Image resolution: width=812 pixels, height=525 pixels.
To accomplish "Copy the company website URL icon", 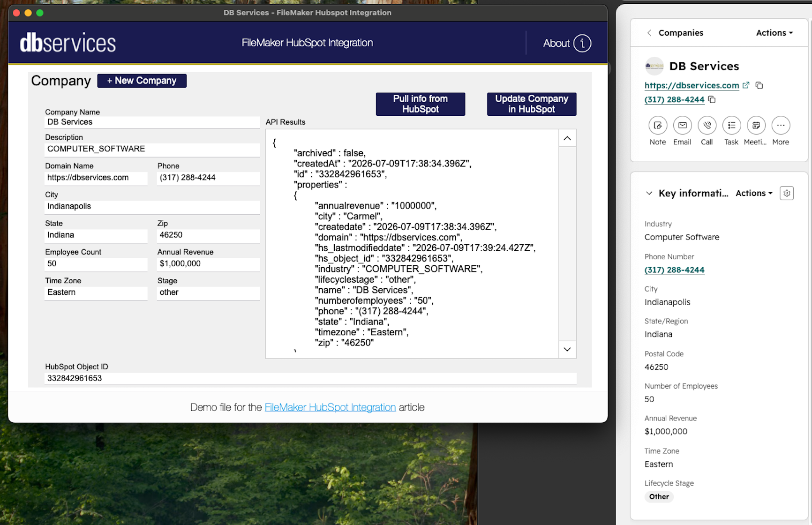I will pyautogui.click(x=759, y=85).
